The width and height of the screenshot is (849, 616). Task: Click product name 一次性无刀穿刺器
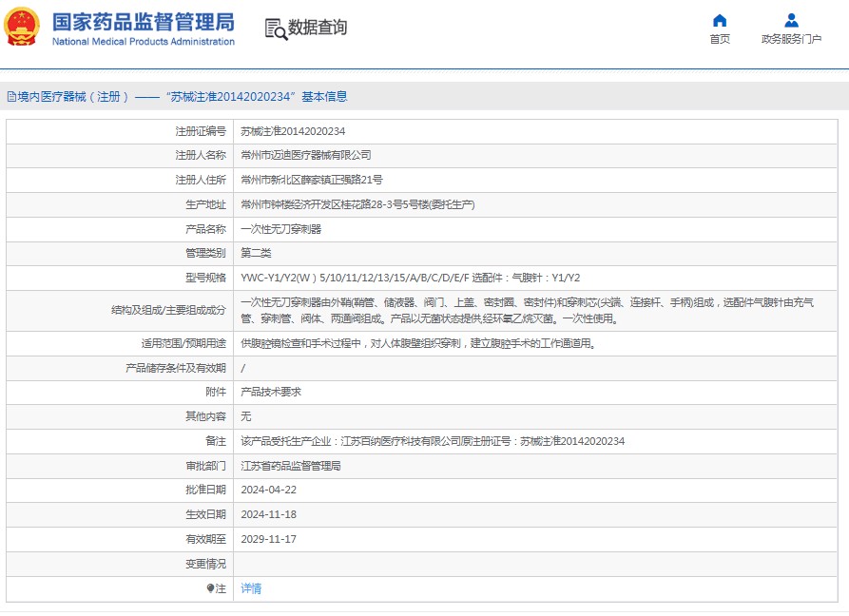coord(281,229)
